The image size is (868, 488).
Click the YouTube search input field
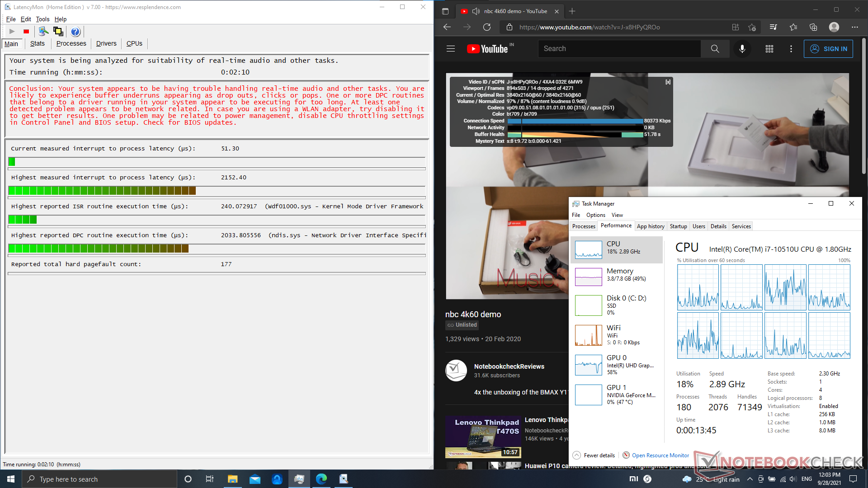[619, 49]
